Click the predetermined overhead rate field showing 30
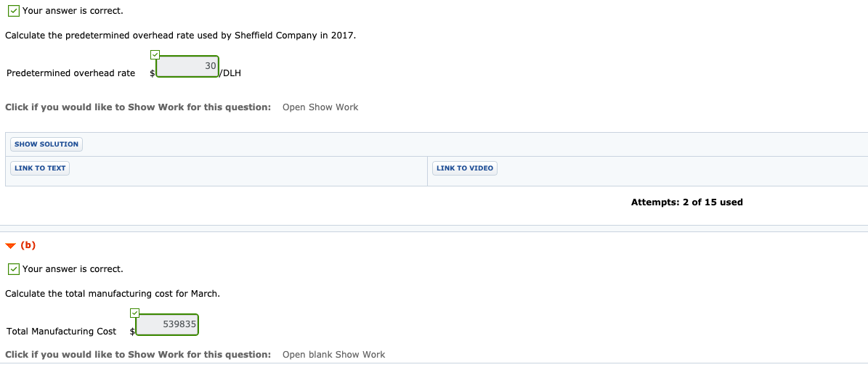Viewport: 868px width, 370px height. pos(187,66)
